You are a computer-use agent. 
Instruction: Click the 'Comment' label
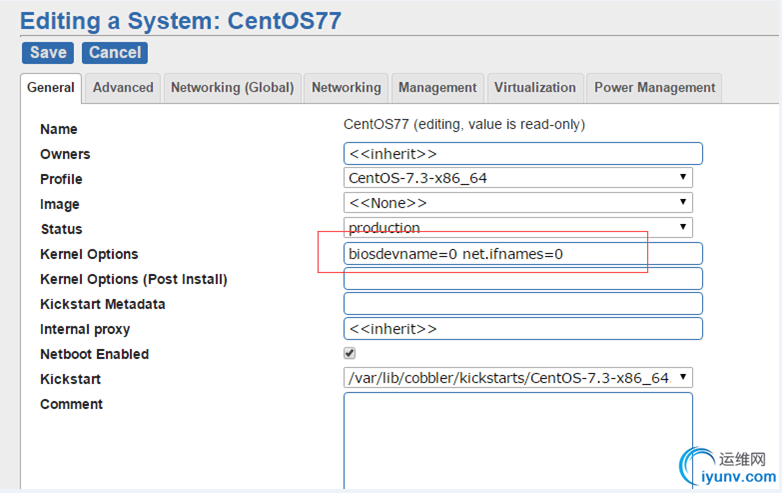point(71,404)
